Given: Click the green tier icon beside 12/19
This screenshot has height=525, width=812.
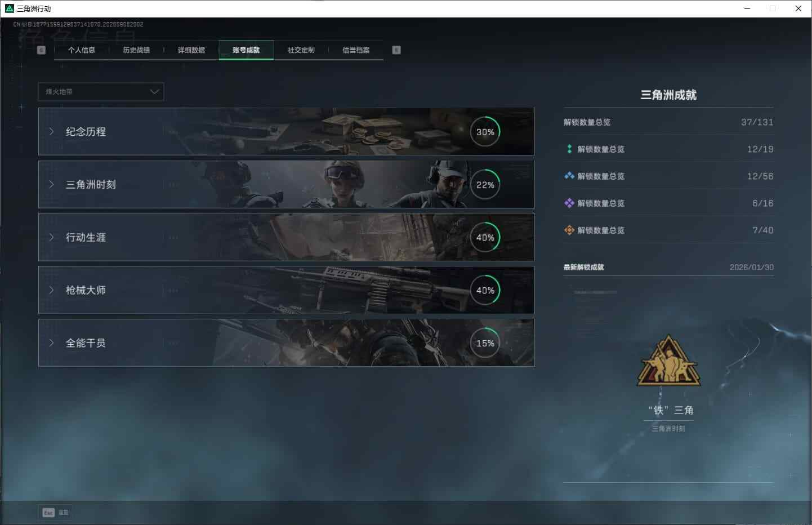Looking at the screenshot, I should [x=569, y=149].
